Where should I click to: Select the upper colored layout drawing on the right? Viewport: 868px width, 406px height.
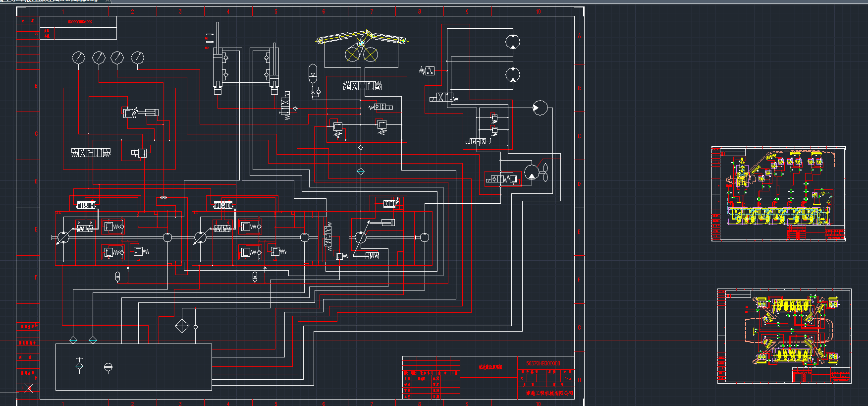[x=778, y=193]
